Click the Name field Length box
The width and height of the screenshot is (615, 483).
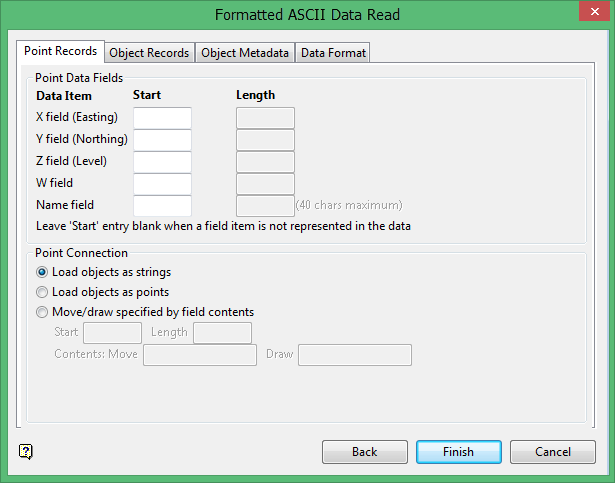click(265, 206)
